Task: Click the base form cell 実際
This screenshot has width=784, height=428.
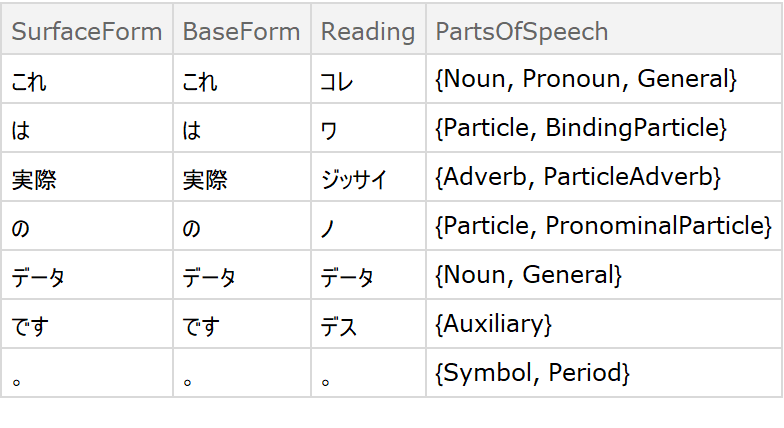Action: click(205, 178)
